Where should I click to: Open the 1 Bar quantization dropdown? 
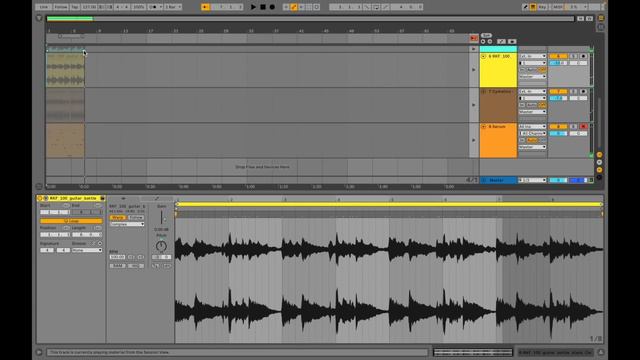tap(173, 7)
